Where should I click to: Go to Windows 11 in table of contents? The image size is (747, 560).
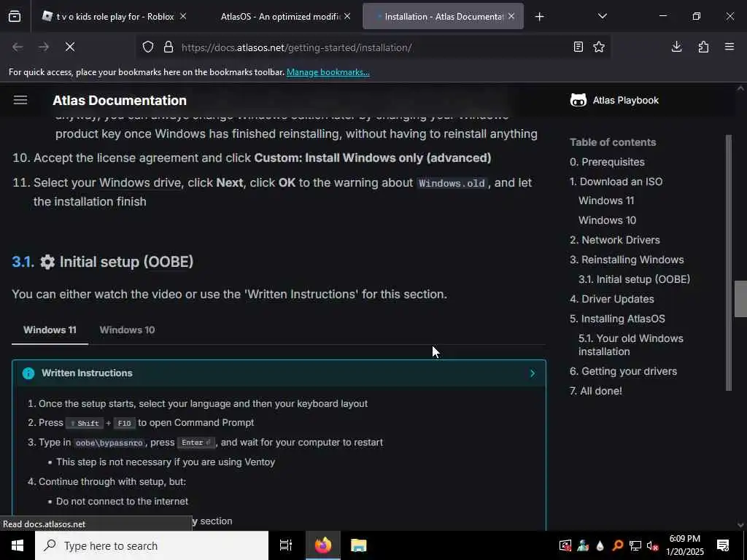pyautogui.click(x=606, y=201)
